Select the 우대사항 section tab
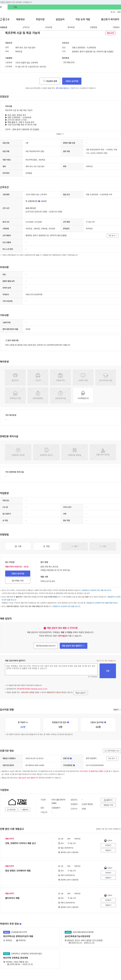 pyautogui.click(x=49, y=27)
